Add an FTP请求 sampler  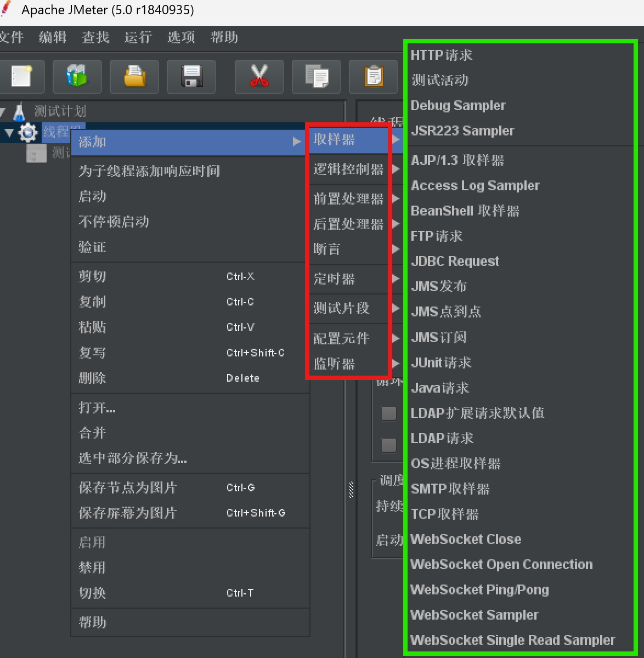(x=520, y=236)
